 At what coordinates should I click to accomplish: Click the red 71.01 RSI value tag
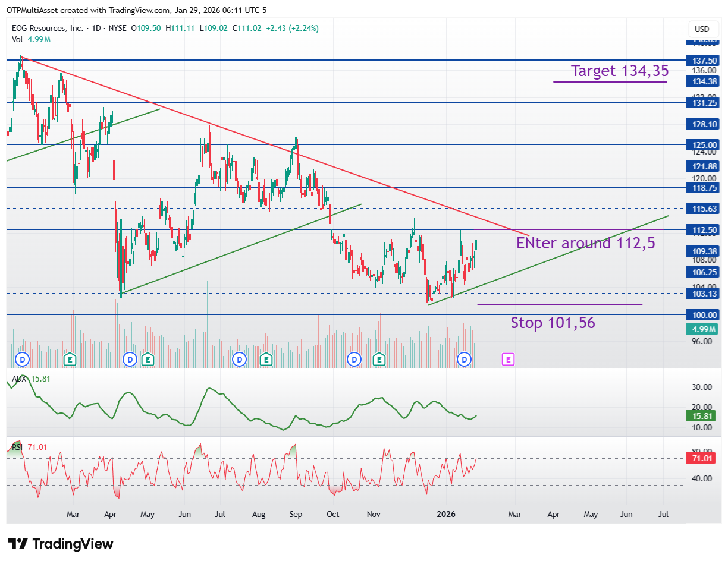pyautogui.click(x=702, y=458)
